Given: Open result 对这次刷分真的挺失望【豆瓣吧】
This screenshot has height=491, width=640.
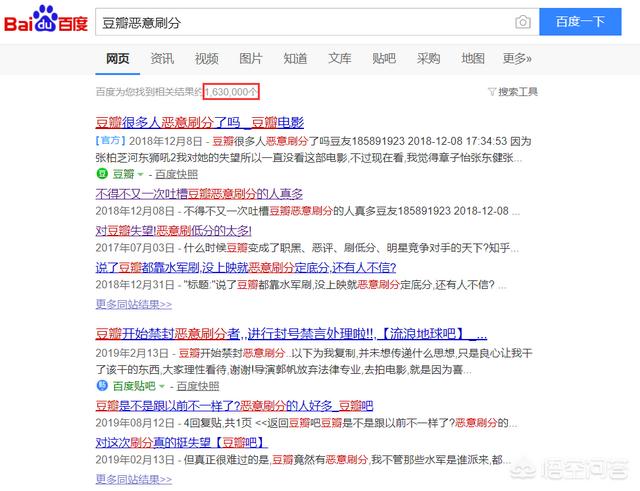Looking at the screenshot, I should [x=181, y=442].
